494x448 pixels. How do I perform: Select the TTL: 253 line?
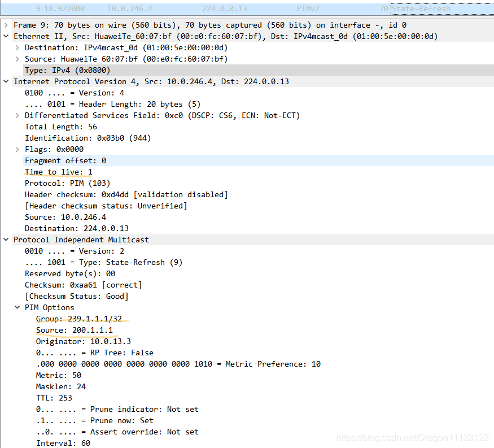point(54,398)
